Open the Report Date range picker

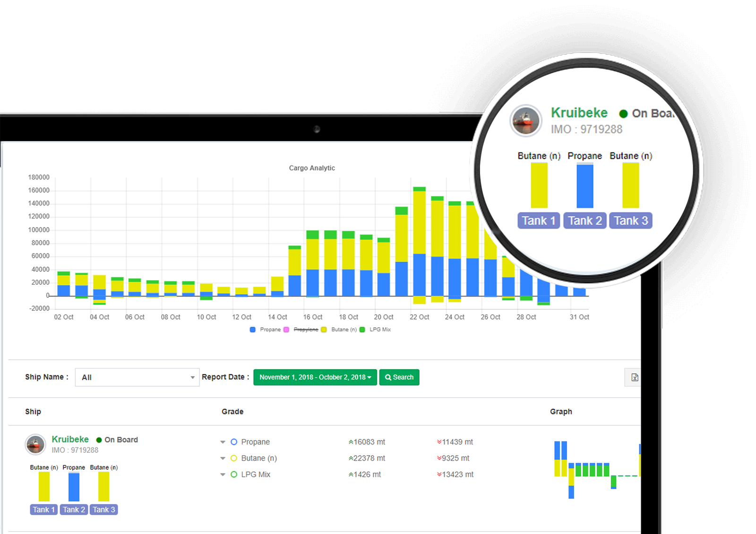pos(315,377)
